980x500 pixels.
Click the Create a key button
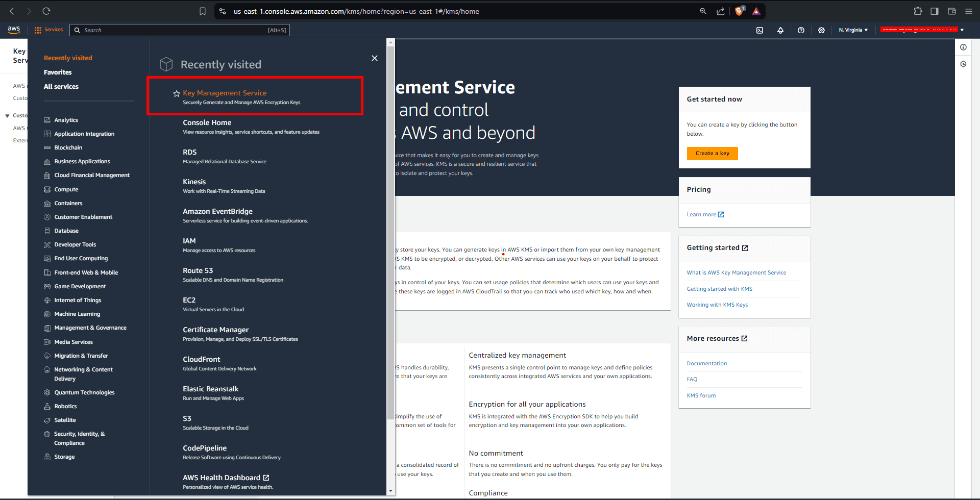(x=712, y=154)
